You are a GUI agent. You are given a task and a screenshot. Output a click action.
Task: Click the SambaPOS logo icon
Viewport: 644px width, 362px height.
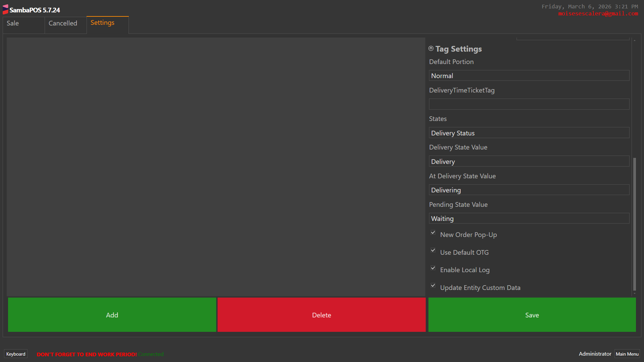5,9
